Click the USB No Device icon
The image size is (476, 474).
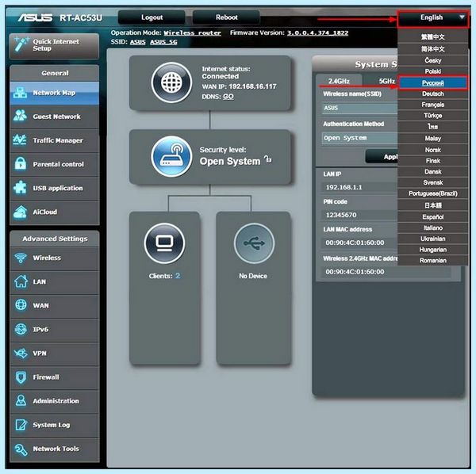254,243
